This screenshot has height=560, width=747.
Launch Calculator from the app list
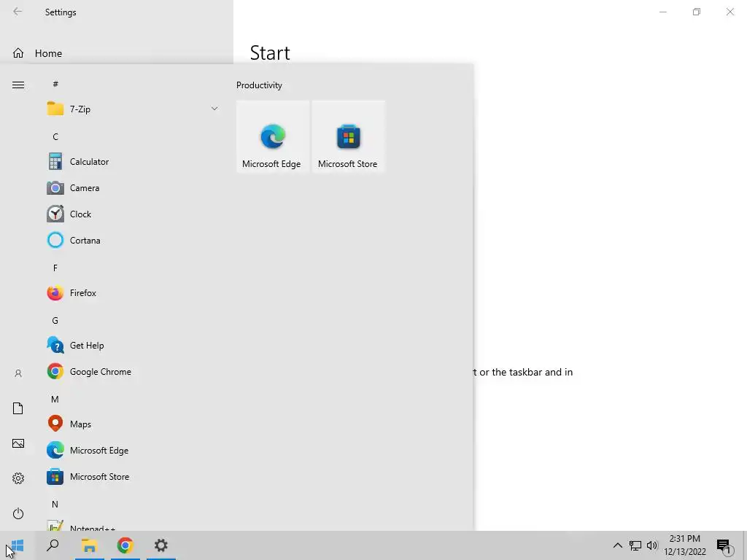[x=133, y=162]
